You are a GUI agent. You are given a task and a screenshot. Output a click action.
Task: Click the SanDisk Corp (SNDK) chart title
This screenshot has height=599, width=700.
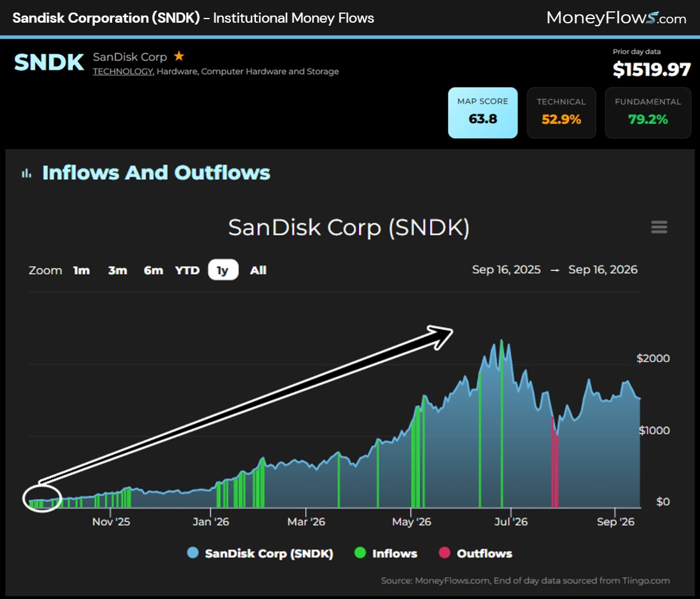pyautogui.click(x=349, y=228)
